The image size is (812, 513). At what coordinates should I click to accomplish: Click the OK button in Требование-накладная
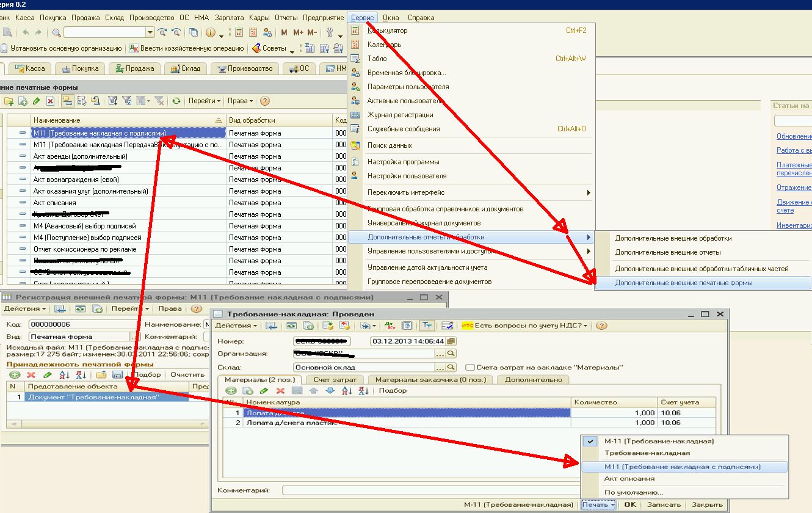[x=630, y=505]
